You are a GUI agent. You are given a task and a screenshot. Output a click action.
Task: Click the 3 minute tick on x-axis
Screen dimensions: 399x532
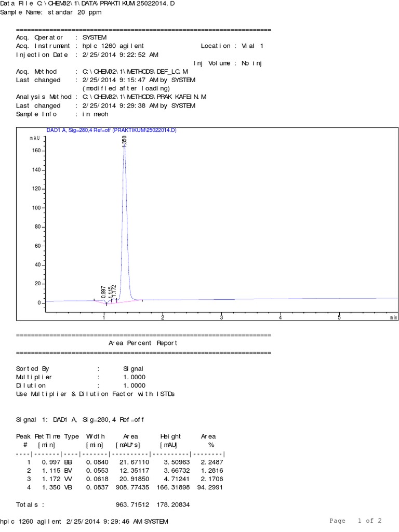point(221,317)
